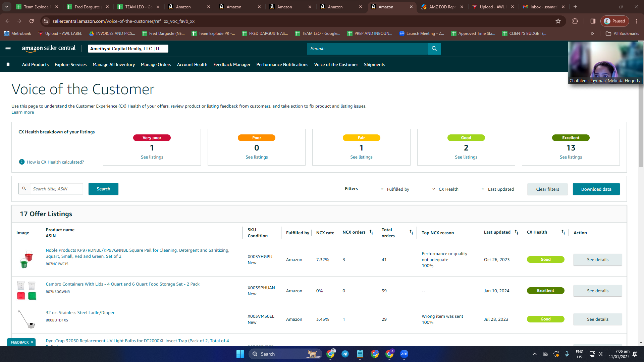See details for Stainless Steel Ladle listing
Viewport: 644px width, 362px height.
[x=597, y=319]
